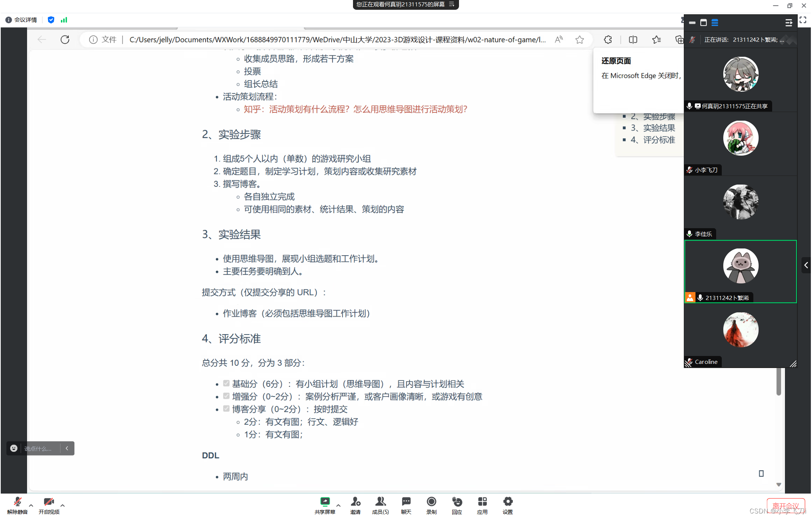Unmute microphone (解除静音)
This screenshot has height=518, width=812.
click(17, 502)
